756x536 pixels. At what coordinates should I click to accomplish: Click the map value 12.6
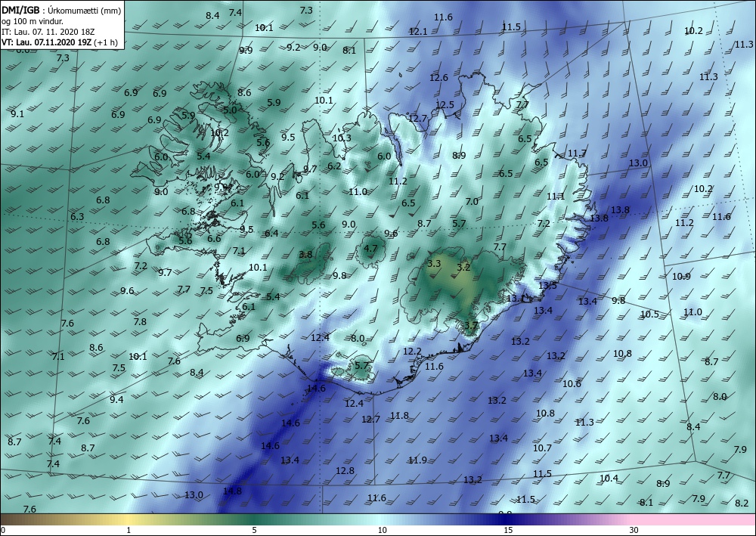(438, 78)
